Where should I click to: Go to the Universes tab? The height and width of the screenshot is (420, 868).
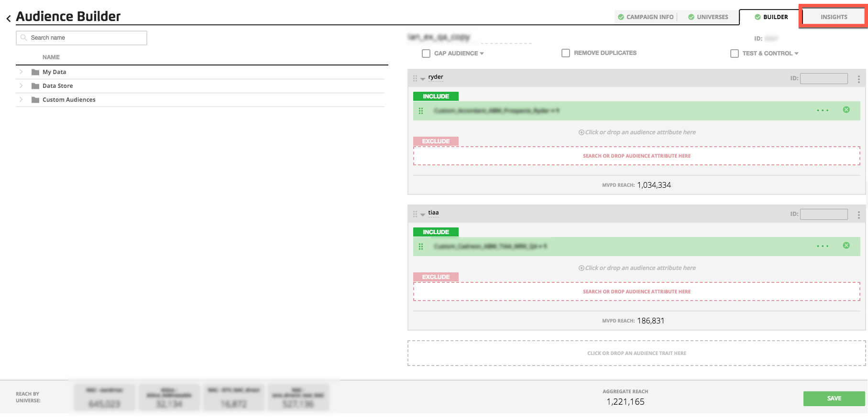pyautogui.click(x=708, y=17)
